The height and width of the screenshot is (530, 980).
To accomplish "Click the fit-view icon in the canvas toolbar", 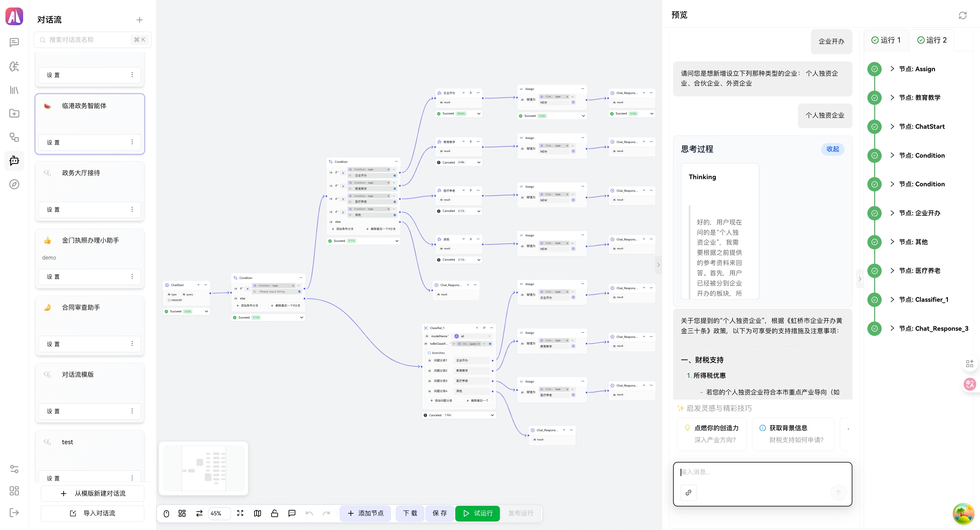I will click(240, 513).
